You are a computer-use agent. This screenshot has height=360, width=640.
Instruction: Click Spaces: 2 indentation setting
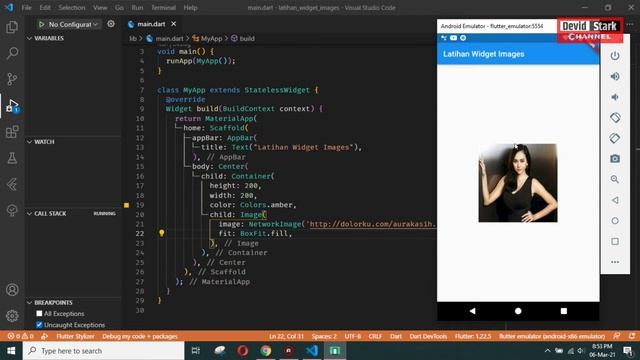click(324, 336)
